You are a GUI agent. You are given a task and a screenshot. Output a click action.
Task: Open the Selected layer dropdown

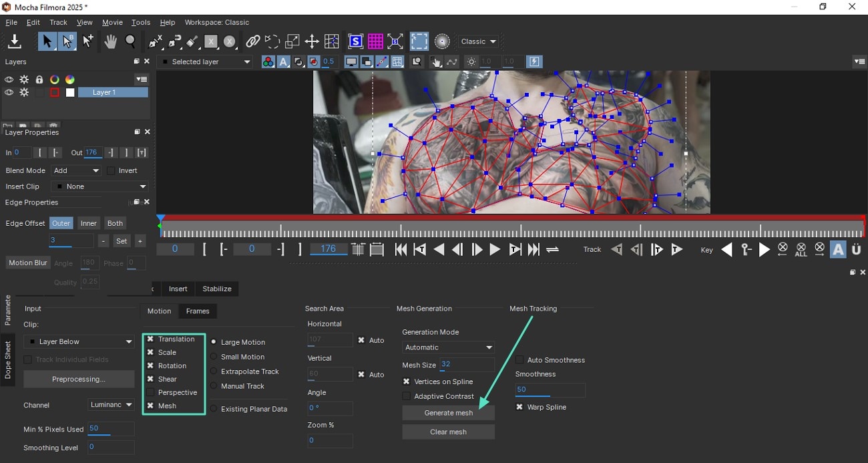click(x=206, y=62)
